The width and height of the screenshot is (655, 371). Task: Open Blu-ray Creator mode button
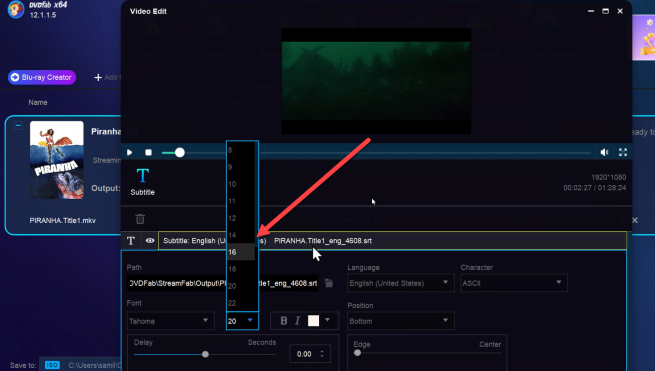(x=42, y=77)
